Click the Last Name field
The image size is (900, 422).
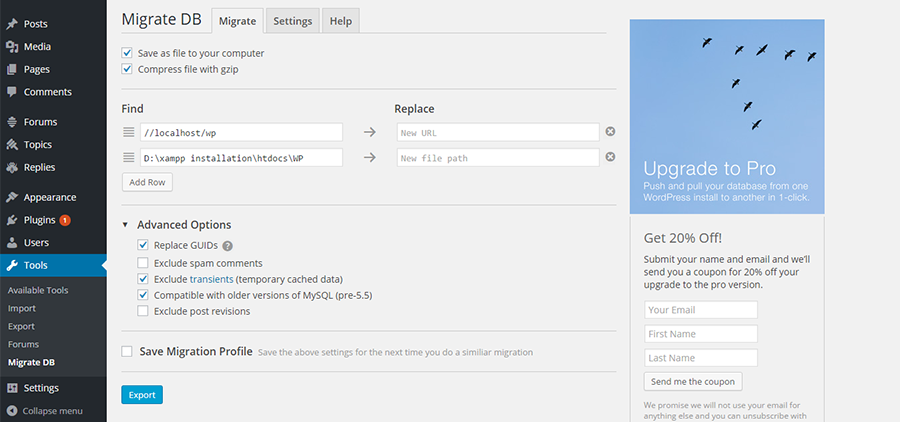(701, 358)
